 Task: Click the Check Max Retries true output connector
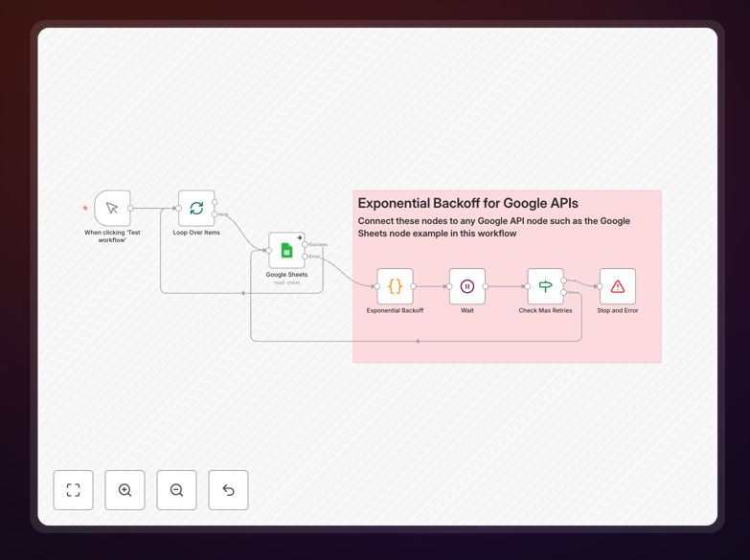pos(563,280)
